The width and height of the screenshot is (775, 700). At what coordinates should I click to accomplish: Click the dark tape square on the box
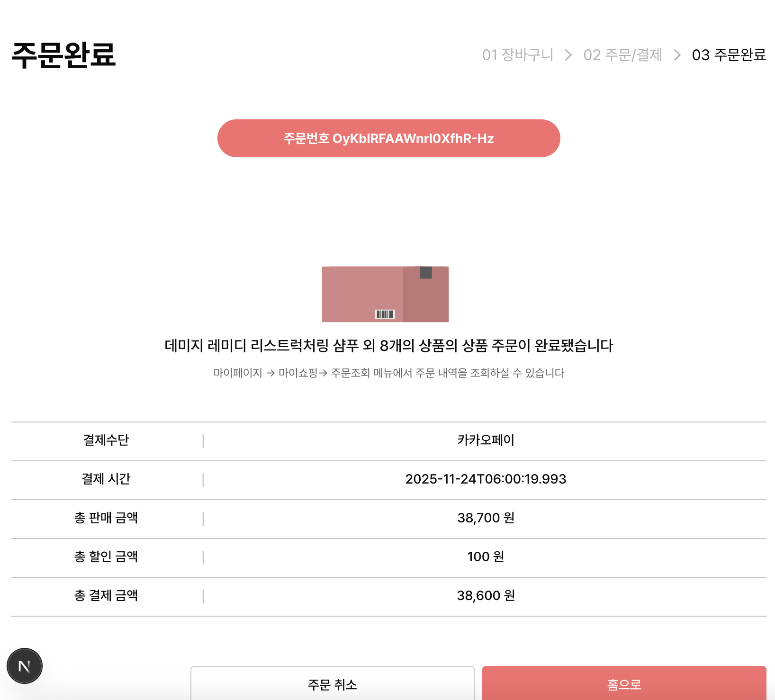pyautogui.click(x=425, y=273)
